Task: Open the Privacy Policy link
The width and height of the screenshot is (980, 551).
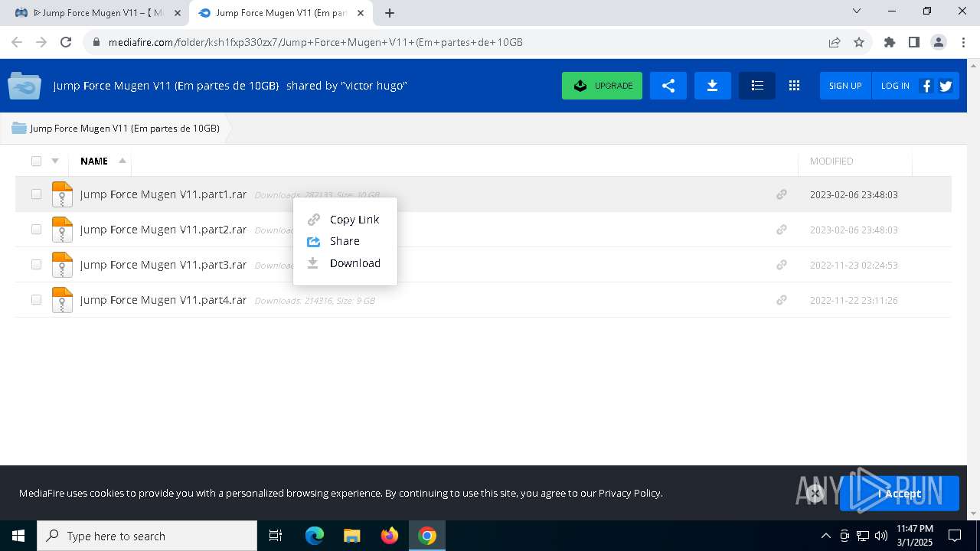Action: pos(629,493)
